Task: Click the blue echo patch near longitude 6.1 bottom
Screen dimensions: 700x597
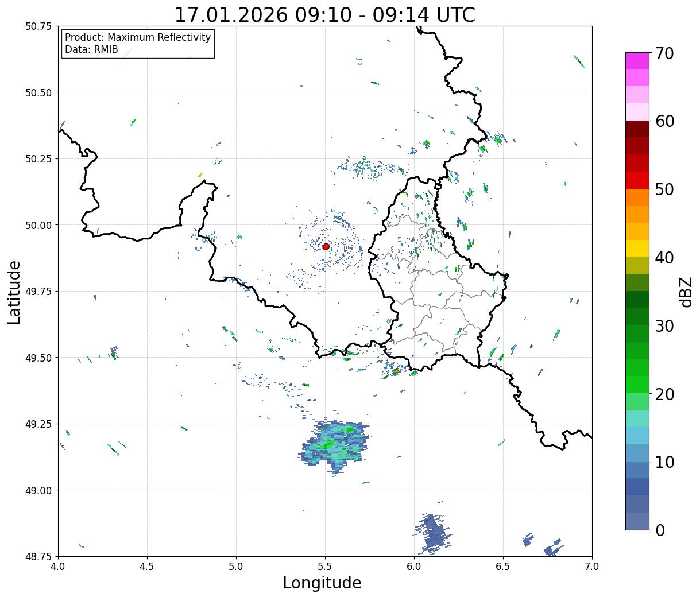Action: tap(432, 534)
